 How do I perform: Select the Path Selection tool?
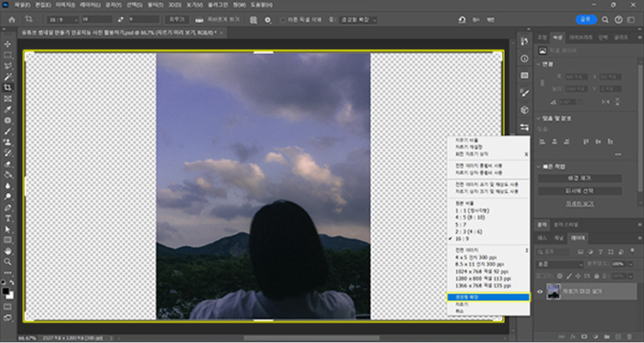click(x=8, y=229)
